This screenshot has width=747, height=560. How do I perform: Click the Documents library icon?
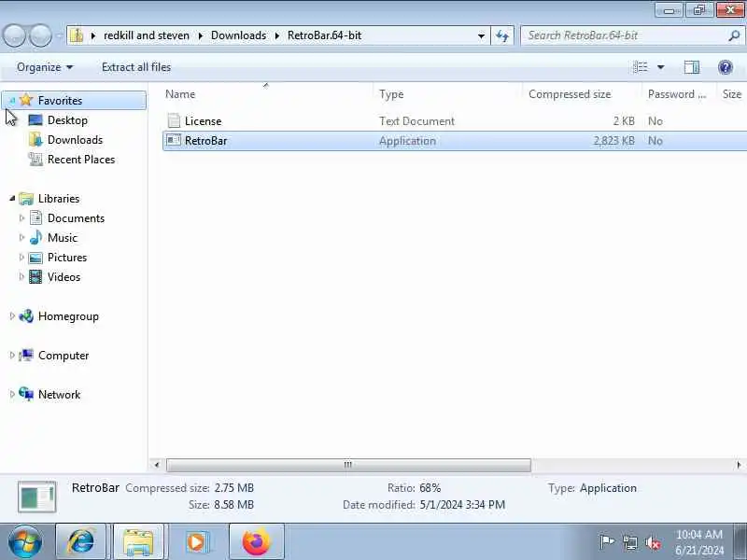[35, 218]
